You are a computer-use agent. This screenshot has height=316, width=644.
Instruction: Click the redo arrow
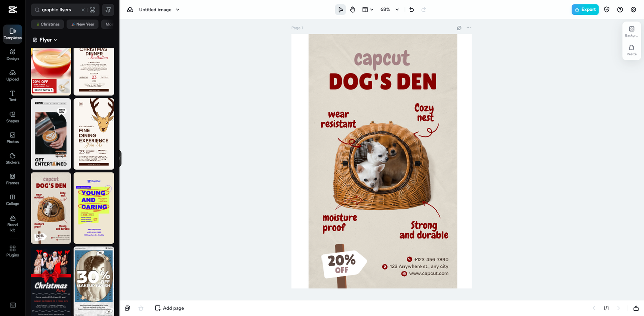424,10
